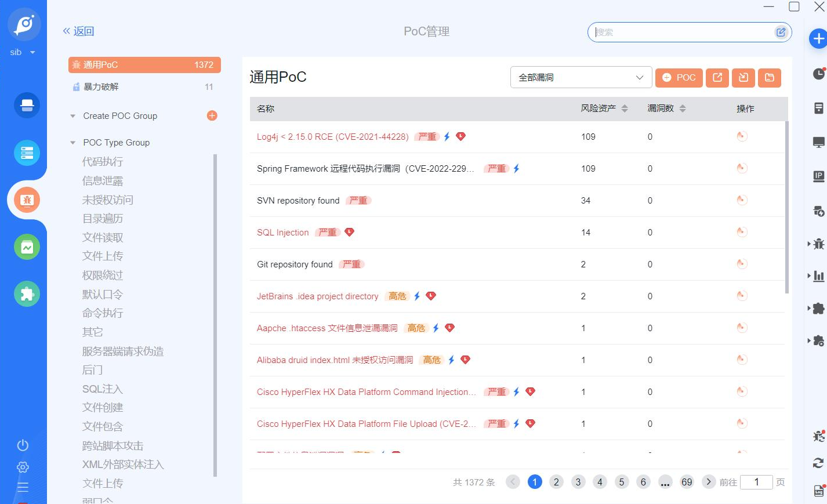Open the green report chart sidebar icon
Viewport: 827px width, 504px height.
click(x=27, y=247)
